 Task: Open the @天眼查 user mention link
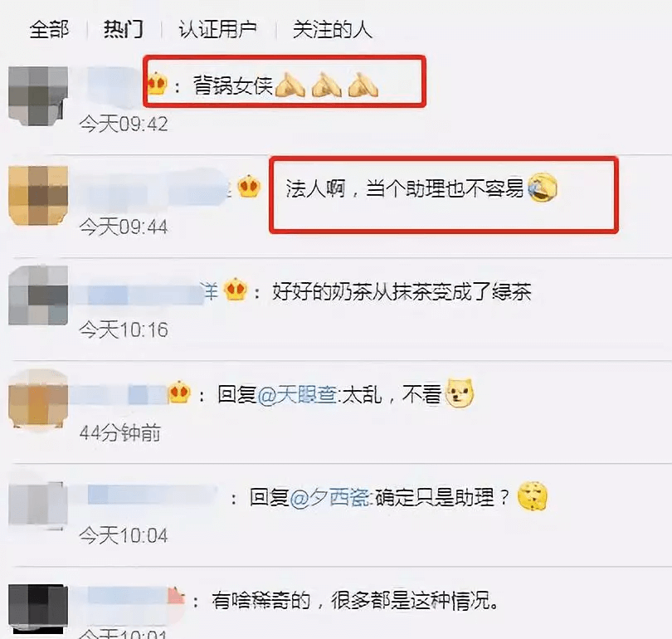[x=298, y=394]
